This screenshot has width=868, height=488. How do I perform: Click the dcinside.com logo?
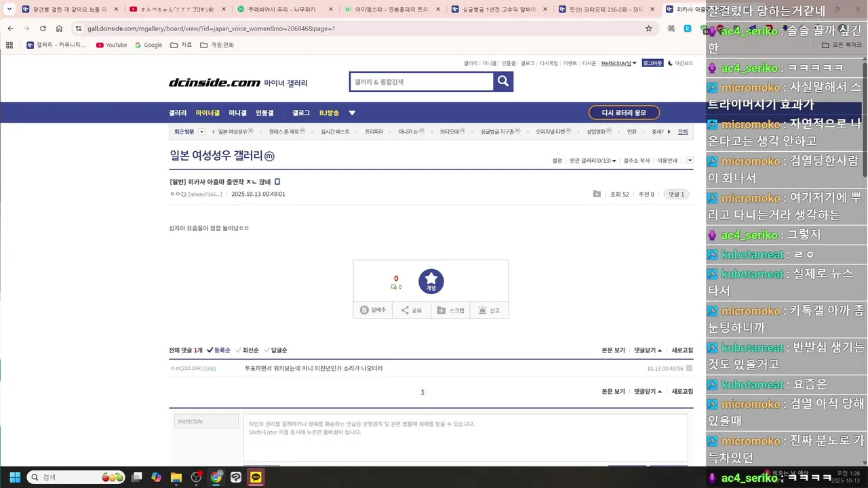[214, 83]
